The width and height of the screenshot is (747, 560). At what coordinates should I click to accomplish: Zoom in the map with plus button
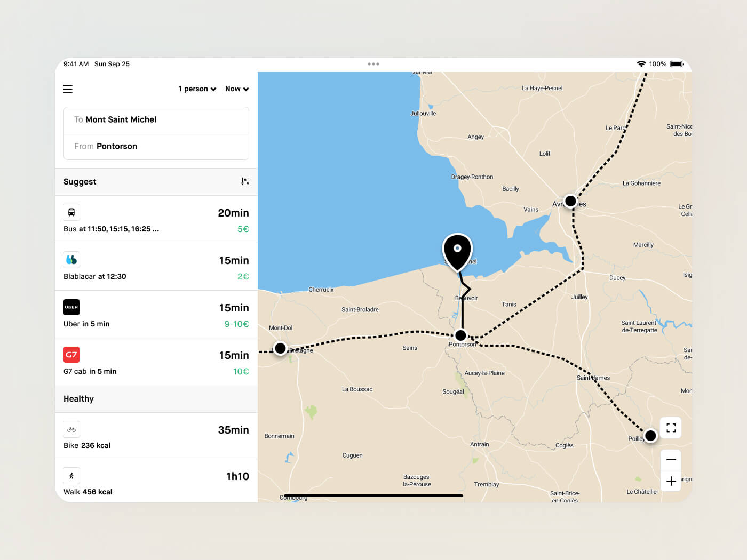(671, 481)
